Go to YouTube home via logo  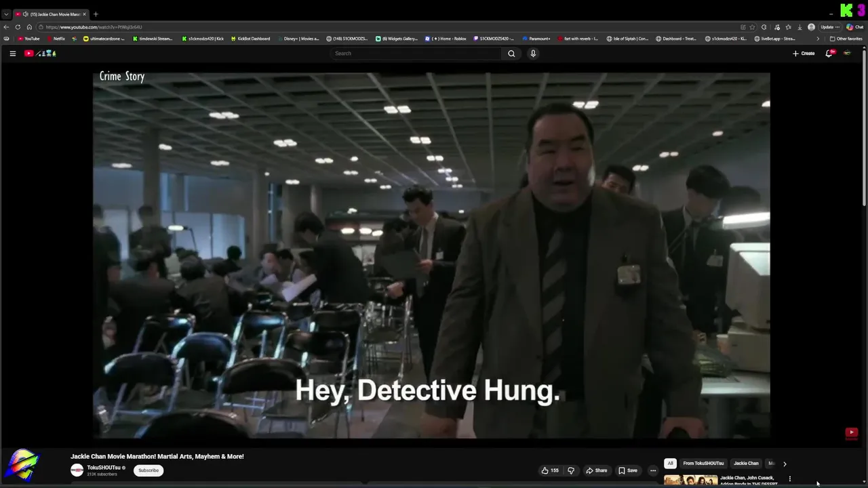[40, 53]
